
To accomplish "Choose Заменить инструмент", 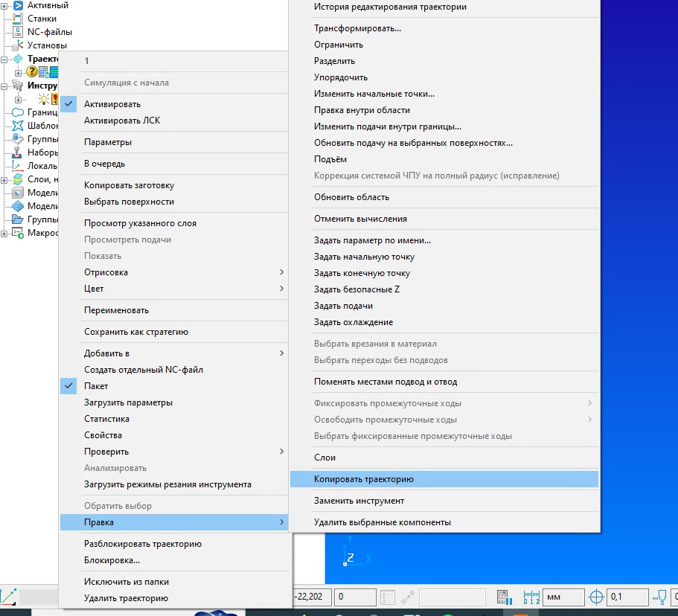I will (x=444, y=501).
